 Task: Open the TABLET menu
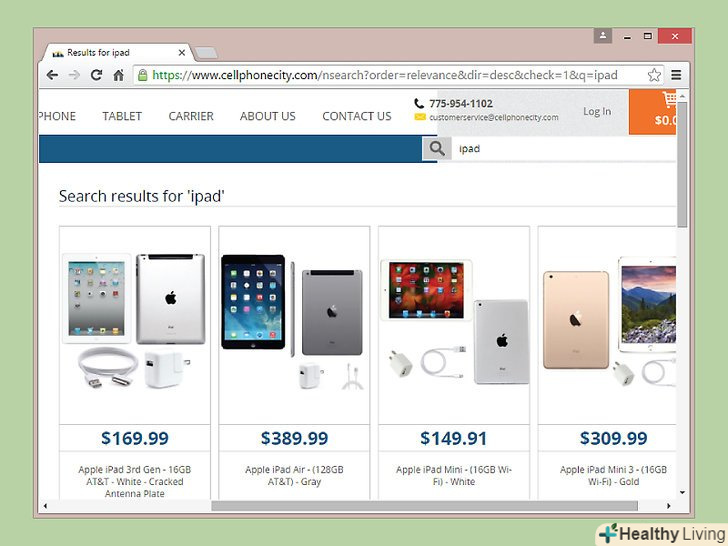click(x=122, y=116)
